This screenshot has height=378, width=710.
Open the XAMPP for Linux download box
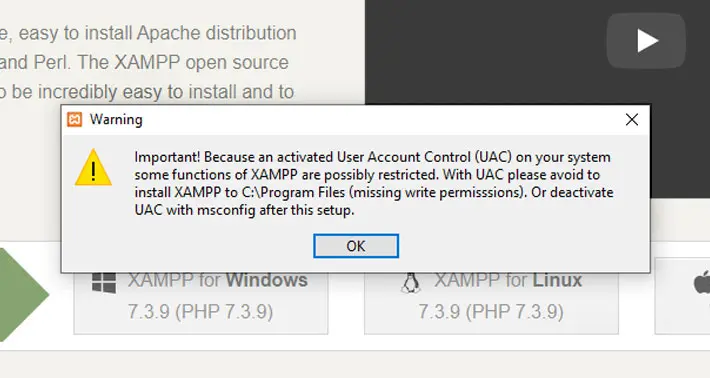click(491, 302)
